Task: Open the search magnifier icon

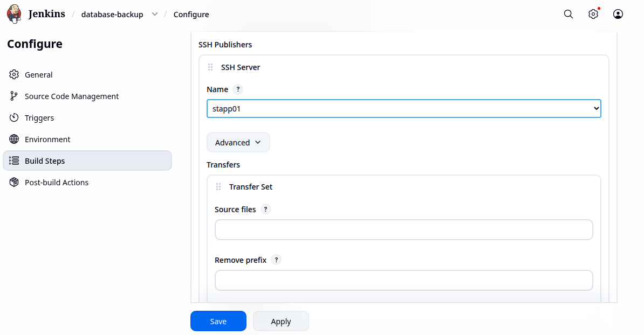Action: tap(568, 14)
